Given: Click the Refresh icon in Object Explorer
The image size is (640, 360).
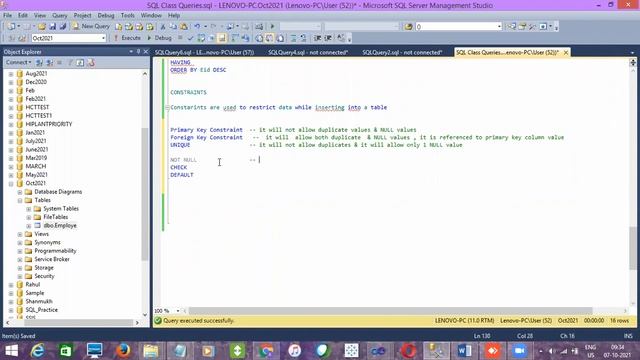Looking at the screenshot, I should pos(80,62).
